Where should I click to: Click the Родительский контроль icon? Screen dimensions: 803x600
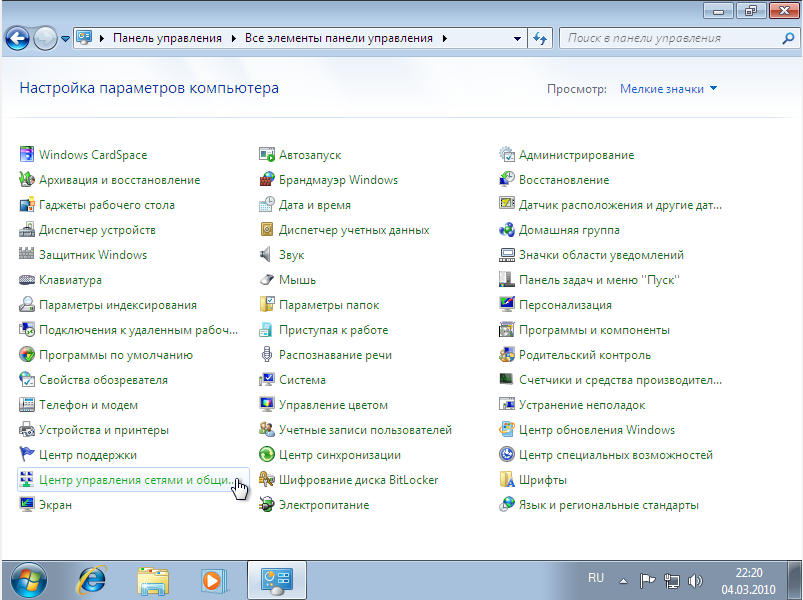[507, 354]
